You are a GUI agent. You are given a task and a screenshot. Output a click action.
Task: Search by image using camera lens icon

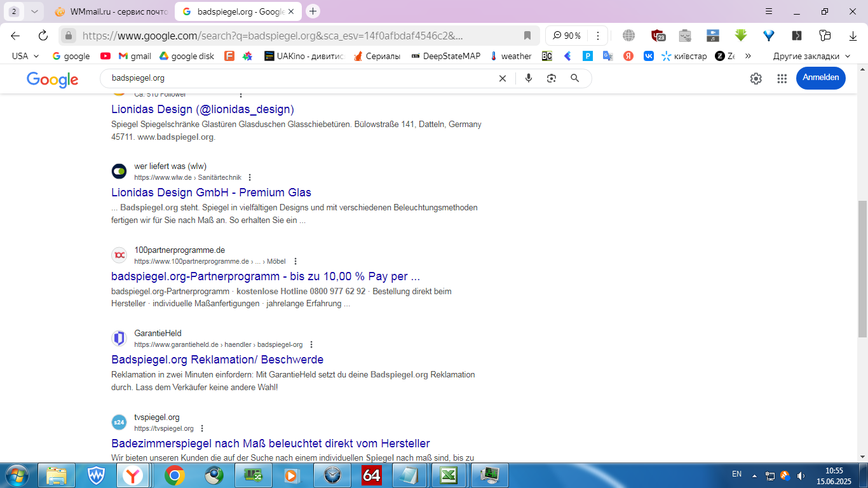[552, 78]
